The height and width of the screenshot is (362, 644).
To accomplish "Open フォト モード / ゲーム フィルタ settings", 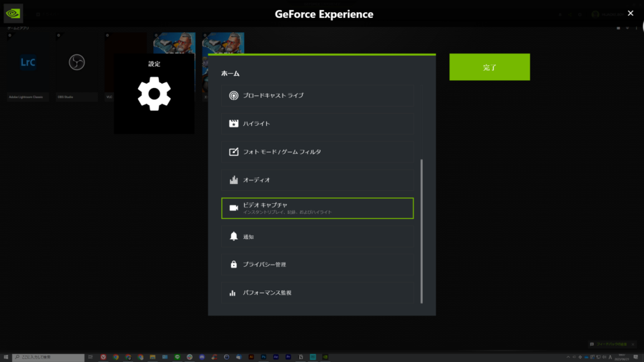I will click(317, 152).
